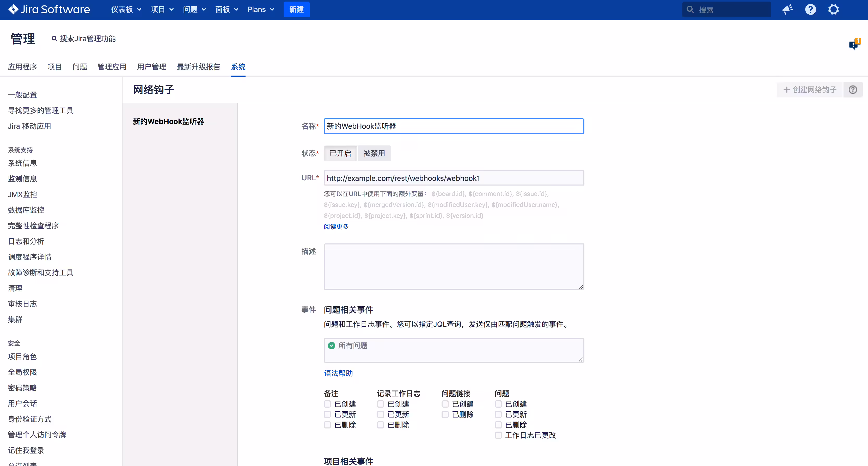Click into the 描述 textarea
This screenshot has width=868, height=466.
pyautogui.click(x=454, y=267)
